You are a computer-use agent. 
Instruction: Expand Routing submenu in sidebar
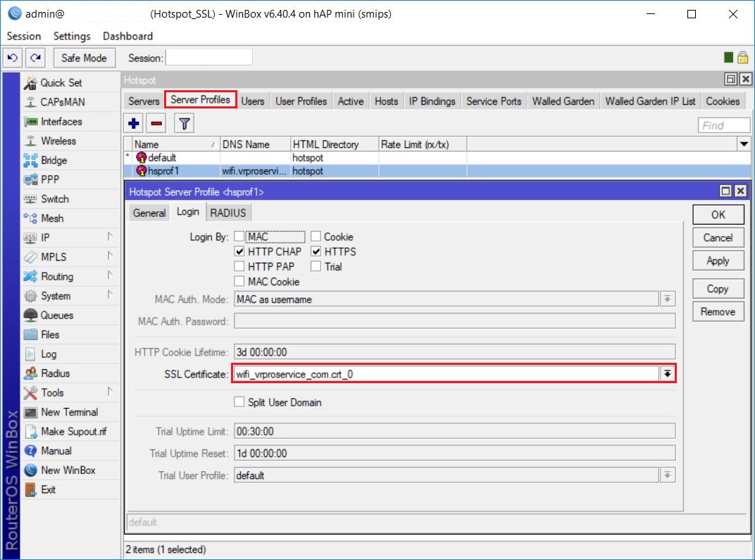110,275
